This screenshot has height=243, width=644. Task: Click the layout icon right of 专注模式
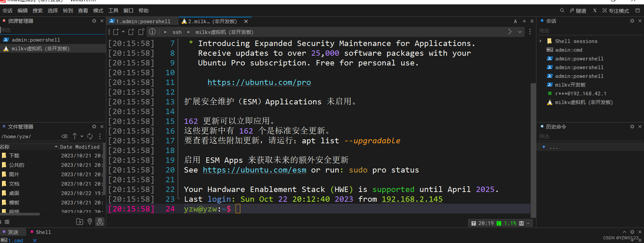(637, 11)
